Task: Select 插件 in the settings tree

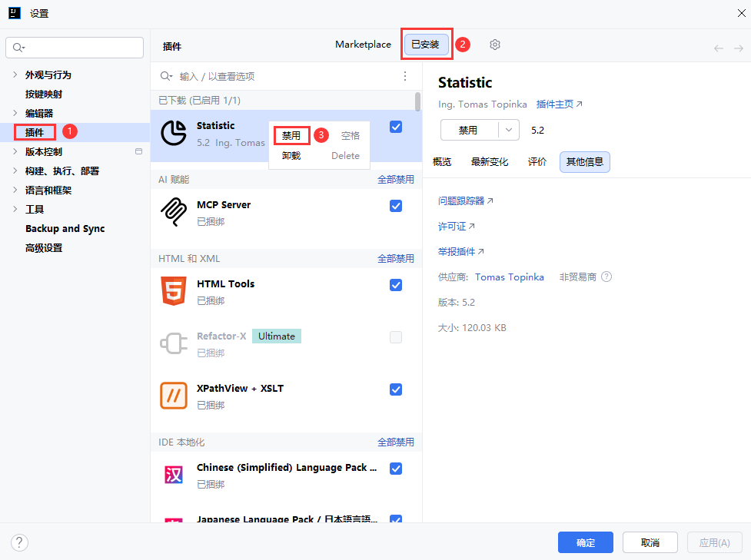Action: coord(35,132)
